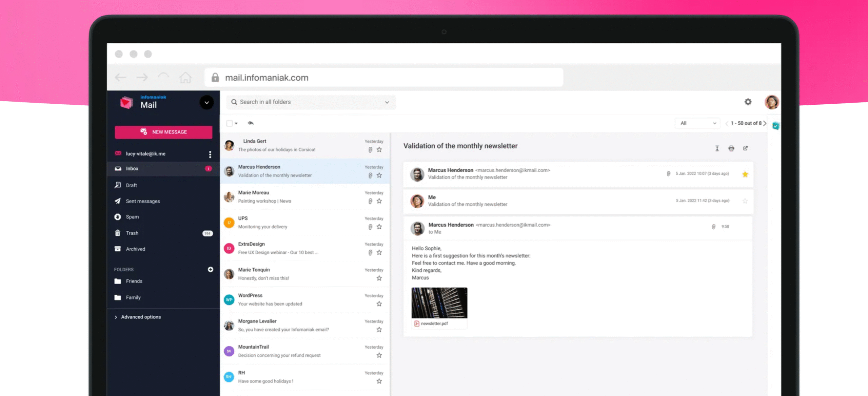
Task: Open the three-dot menu next to lucy-vitale@ik.me
Action: (210, 154)
